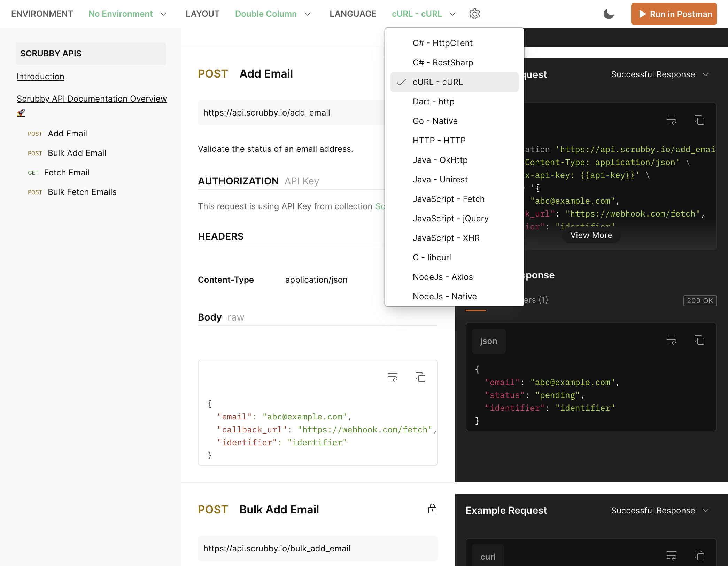Copy the json response code

point(699,340)
